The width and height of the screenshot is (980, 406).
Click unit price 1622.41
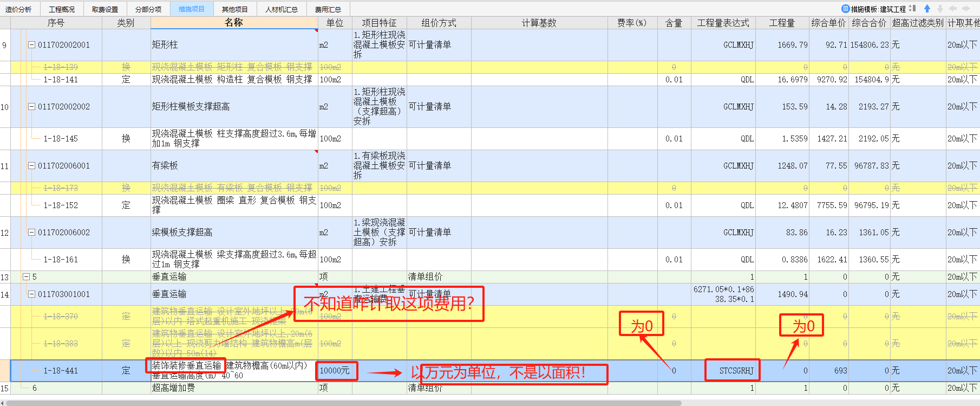[x=832, y=260]
